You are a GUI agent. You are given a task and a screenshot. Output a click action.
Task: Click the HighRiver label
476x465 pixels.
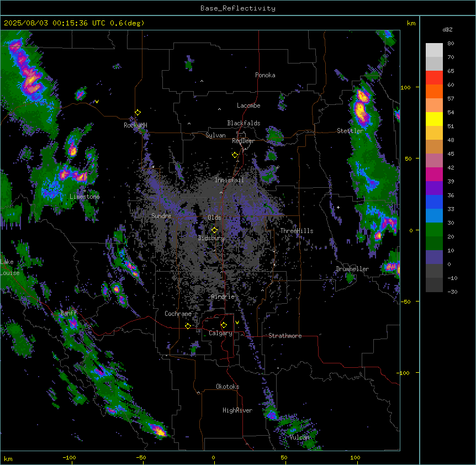(237, 410)
